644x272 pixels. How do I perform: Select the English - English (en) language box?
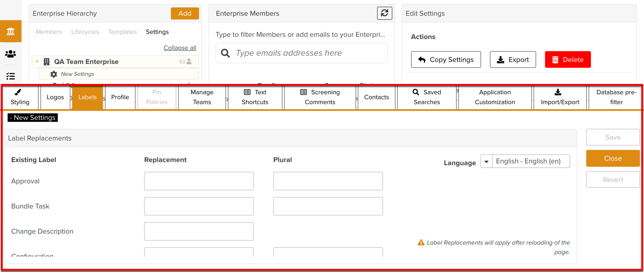click(x=531, y=161)
